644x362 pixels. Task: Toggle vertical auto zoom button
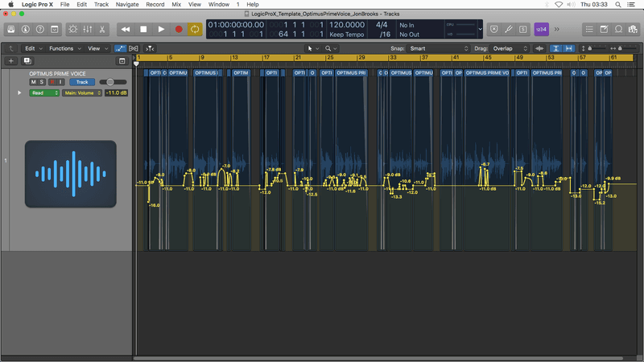pyautogui.click(x=555, y=48)
